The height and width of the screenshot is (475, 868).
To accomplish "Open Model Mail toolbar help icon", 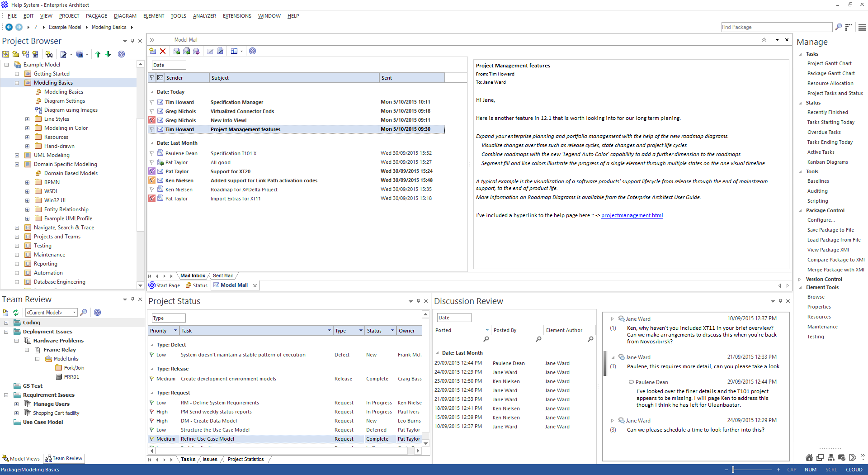I will pyautogui.click(x=253, y=52).
